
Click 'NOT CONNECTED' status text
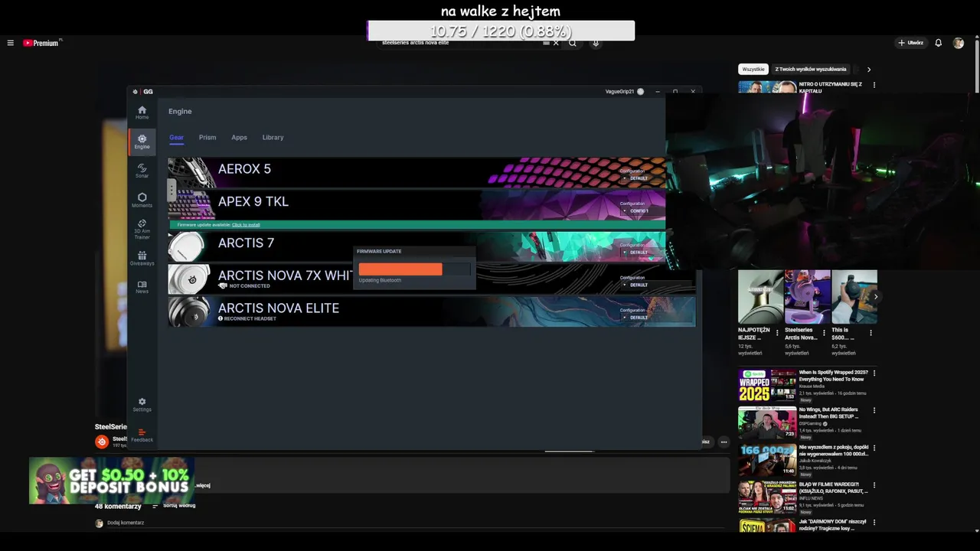tap(250, 286)
